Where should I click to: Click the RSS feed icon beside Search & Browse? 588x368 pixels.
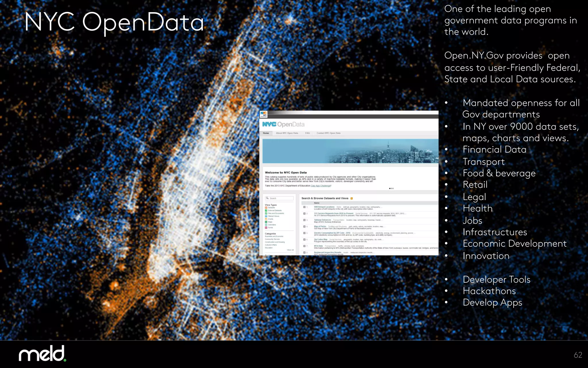click(x=352, y=198)
